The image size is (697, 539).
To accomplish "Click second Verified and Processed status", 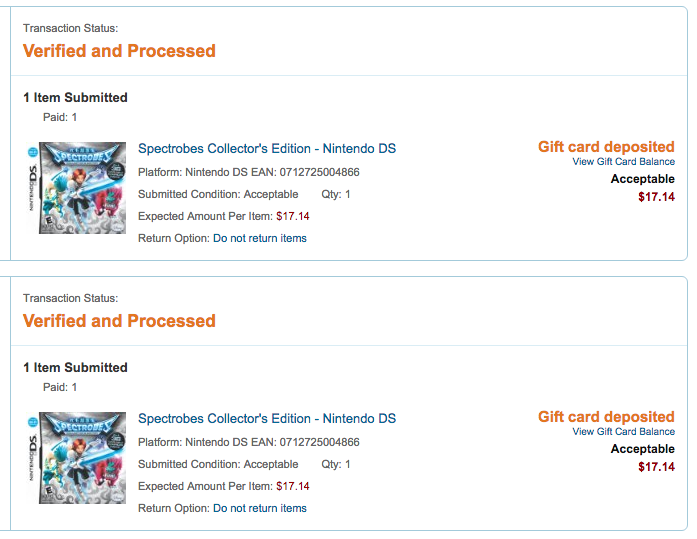I will 119,321.
